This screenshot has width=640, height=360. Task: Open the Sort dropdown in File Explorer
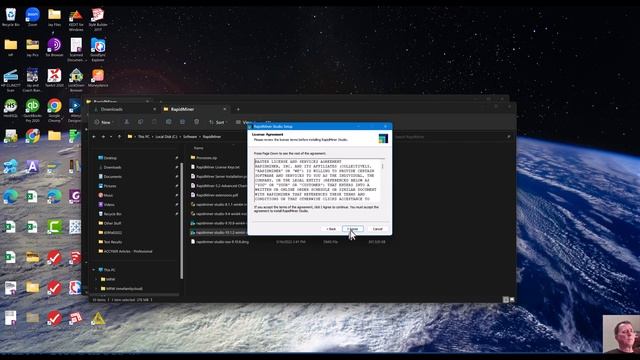pos(218,122)
